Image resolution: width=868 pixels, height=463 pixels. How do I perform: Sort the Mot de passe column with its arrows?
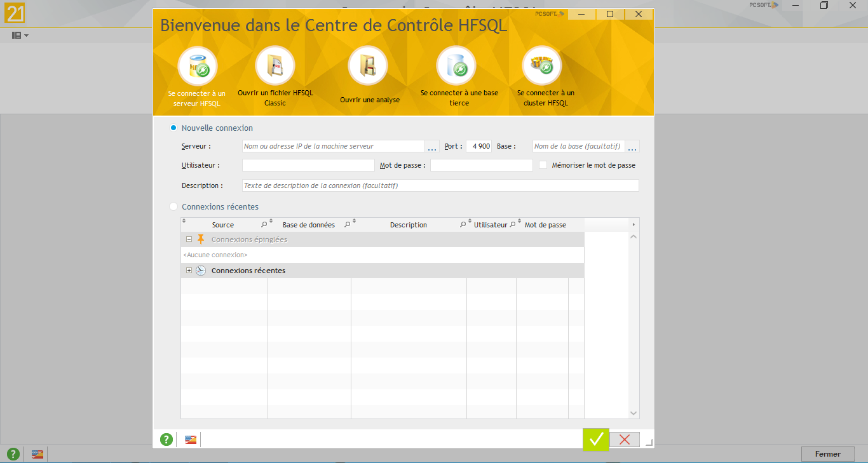coord(520,221)
